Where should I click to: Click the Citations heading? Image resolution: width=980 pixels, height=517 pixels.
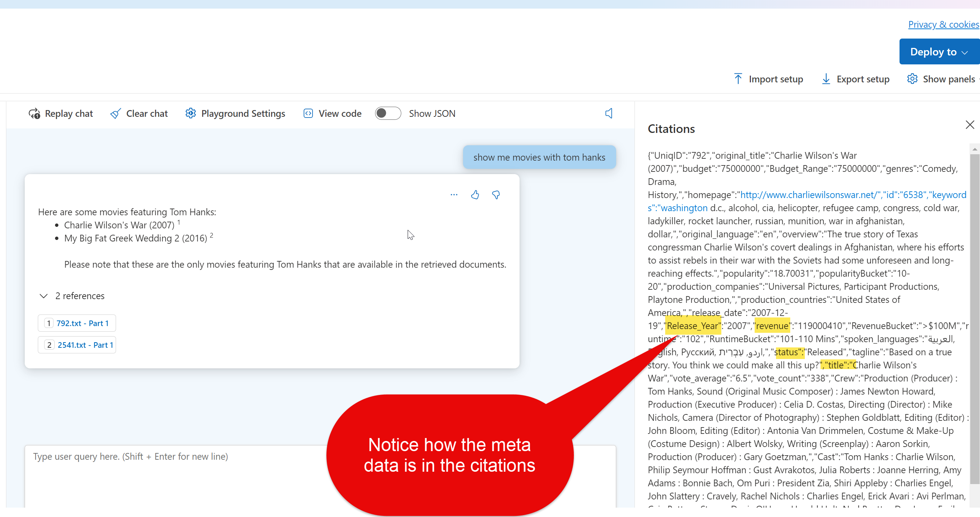[671, 128]
